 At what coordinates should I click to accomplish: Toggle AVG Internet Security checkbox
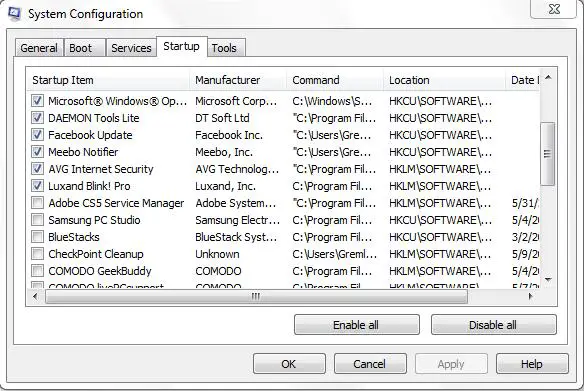37,169
